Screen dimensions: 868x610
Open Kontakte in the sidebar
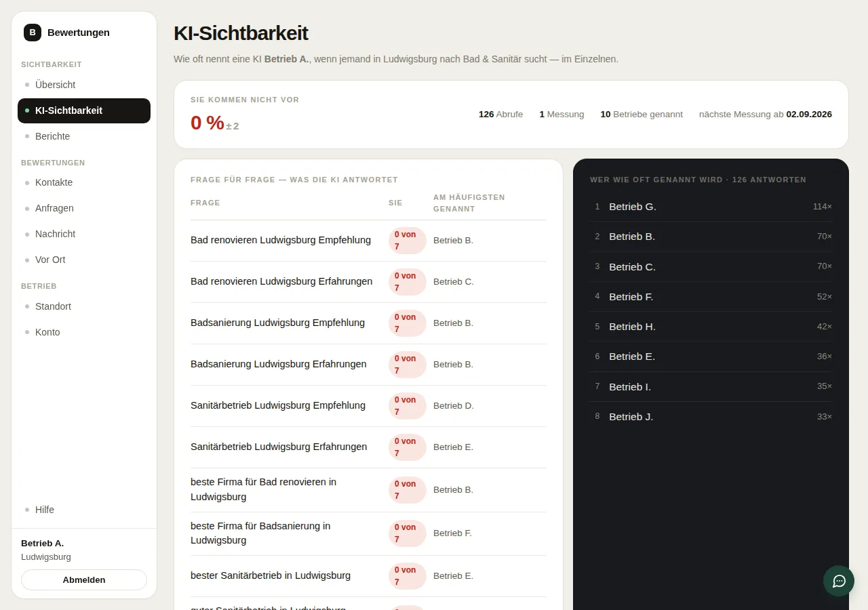tap(84, 182)
